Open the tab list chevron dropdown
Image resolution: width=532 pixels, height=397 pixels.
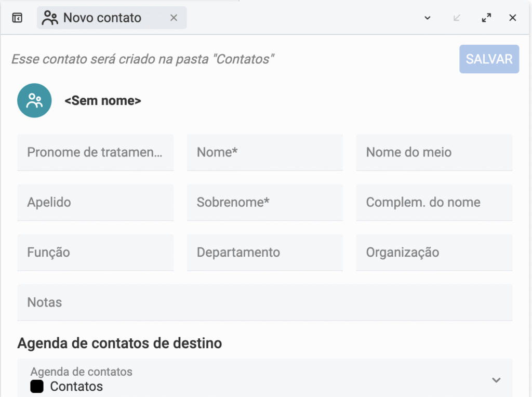coord(428,18)
